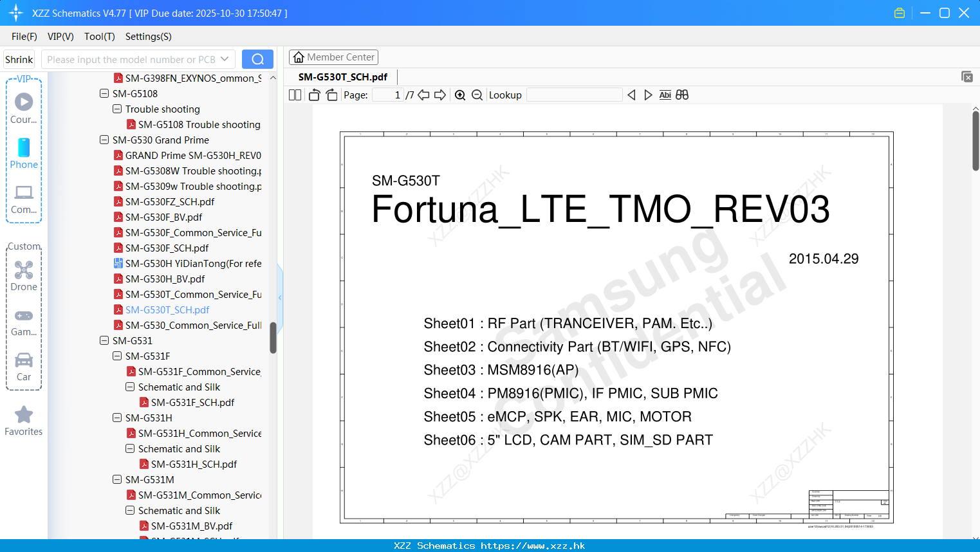980x552 pixels.
Task: Open the model number dropdown arrow
Action: (225, 59)
